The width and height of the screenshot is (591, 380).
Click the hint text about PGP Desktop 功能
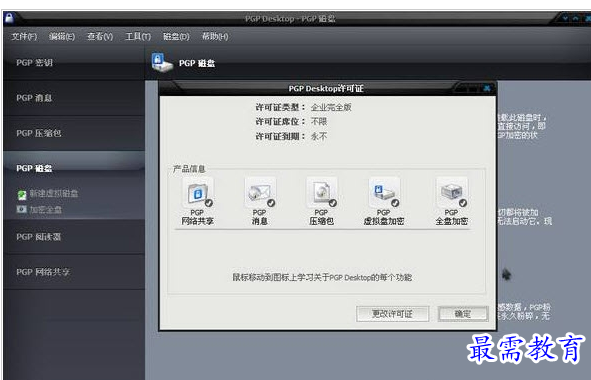coord(322,277)
